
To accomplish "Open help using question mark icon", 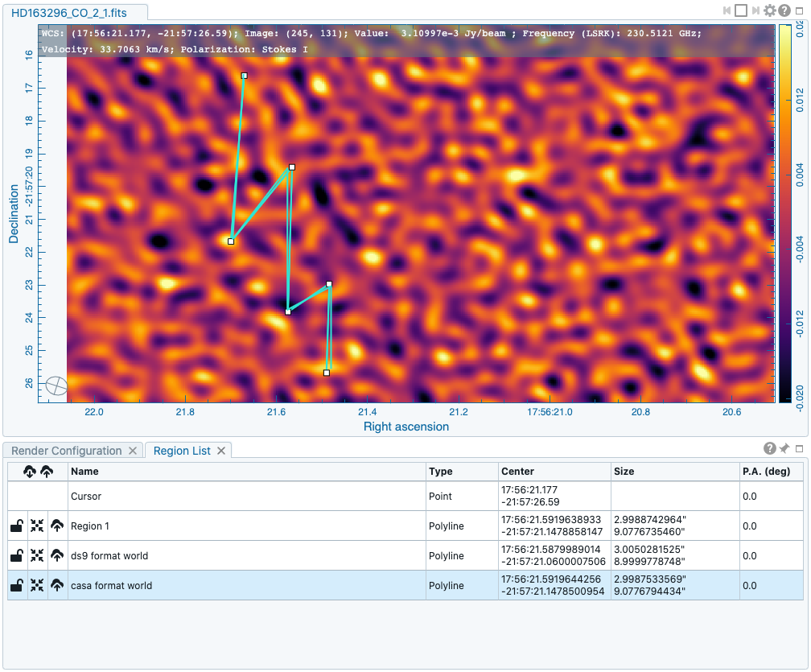I will 783,10.
